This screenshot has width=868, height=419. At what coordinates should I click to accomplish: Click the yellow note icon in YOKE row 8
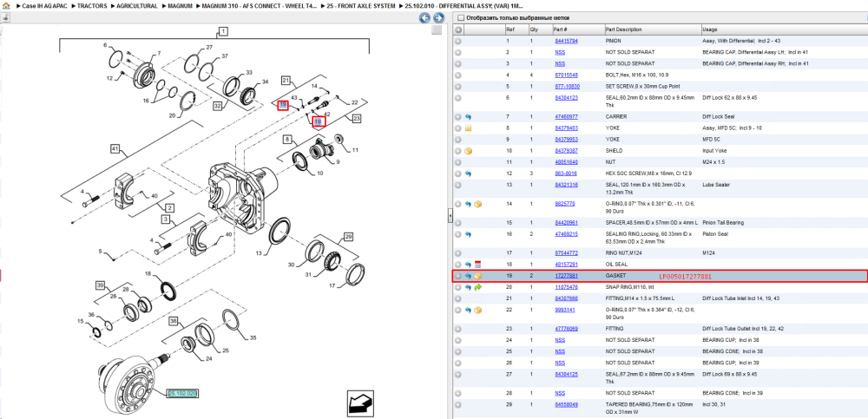coord(469,128)
